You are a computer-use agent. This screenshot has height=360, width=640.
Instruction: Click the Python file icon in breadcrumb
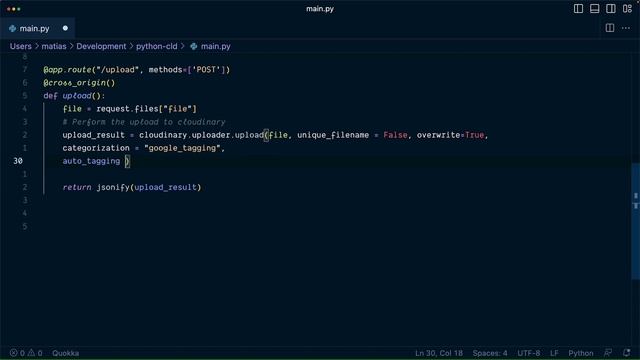click(x=194, y=46)
